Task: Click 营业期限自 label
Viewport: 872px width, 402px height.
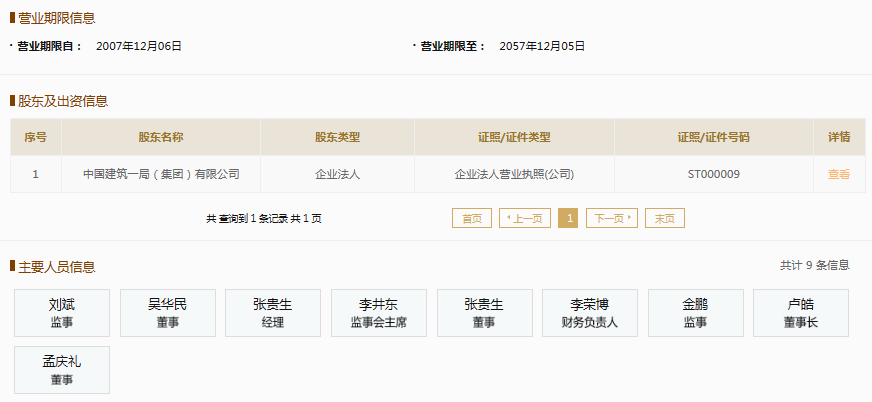Action: [x=49, y=46]
